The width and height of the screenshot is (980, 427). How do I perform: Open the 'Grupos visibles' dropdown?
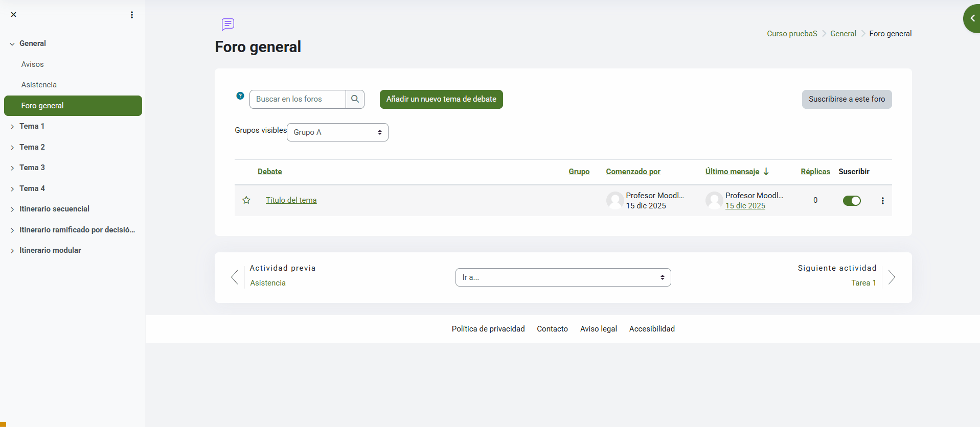(337, 132)
